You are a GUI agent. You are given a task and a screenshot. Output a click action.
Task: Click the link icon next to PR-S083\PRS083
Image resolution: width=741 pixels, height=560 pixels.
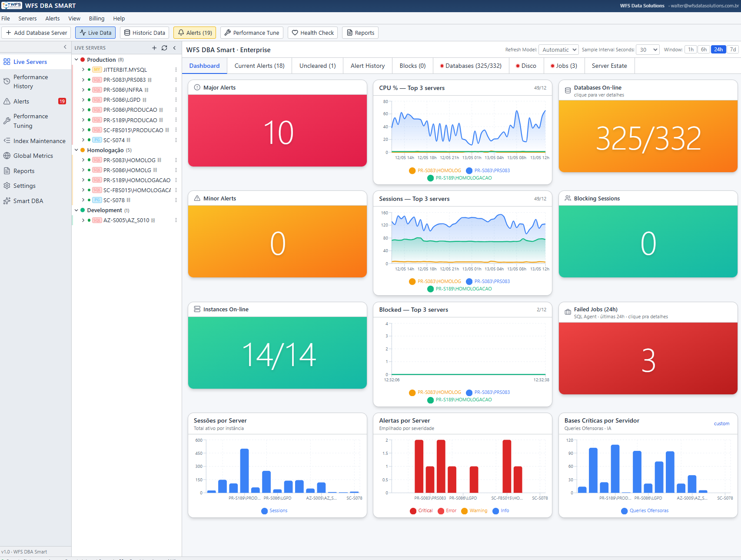150,80
